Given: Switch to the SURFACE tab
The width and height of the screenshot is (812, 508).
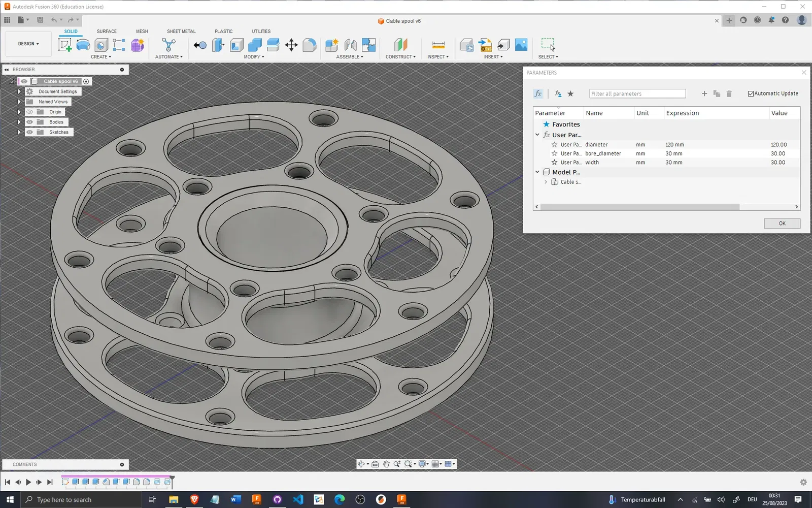Looking at the screenshot, I should tap(107, 31).
